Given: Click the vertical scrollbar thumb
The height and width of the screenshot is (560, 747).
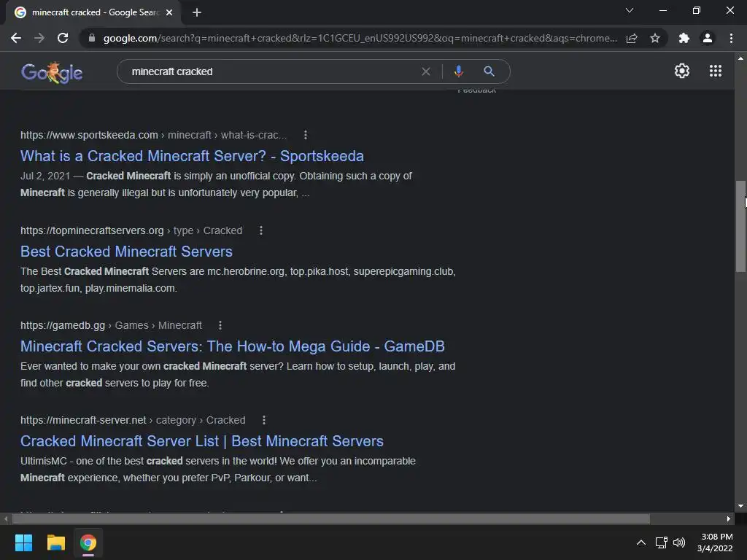Looking at the screenshot, I should coord(740,226).
